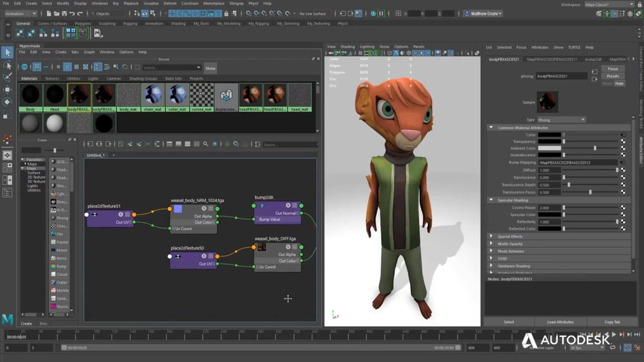Click the Select button at Attribute Editor bottom
The image size is (644, 362).
(x=509, y=322)
